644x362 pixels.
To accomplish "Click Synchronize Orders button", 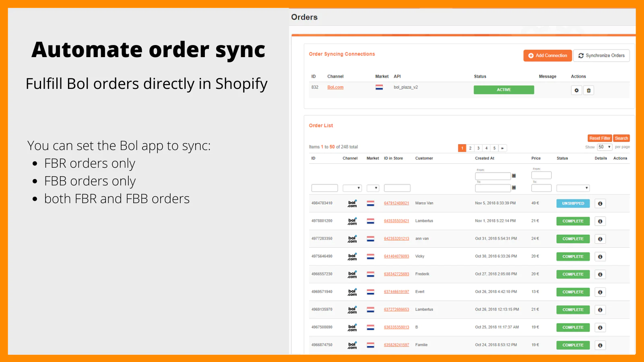I will [x=601, y=56].
